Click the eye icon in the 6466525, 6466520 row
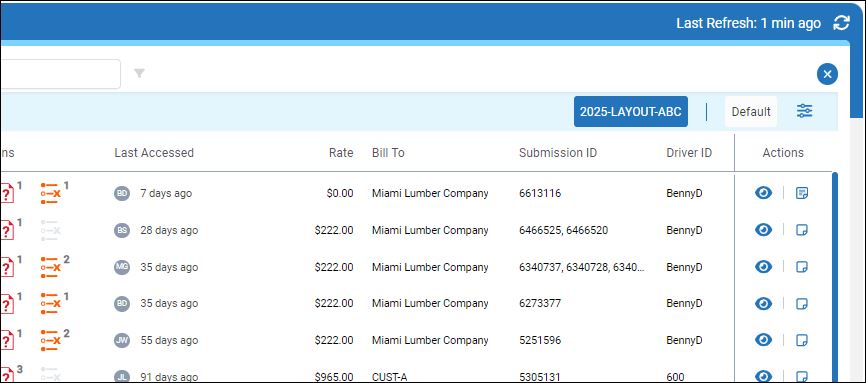This screenshot has width=866, height=383. point(763,230)
